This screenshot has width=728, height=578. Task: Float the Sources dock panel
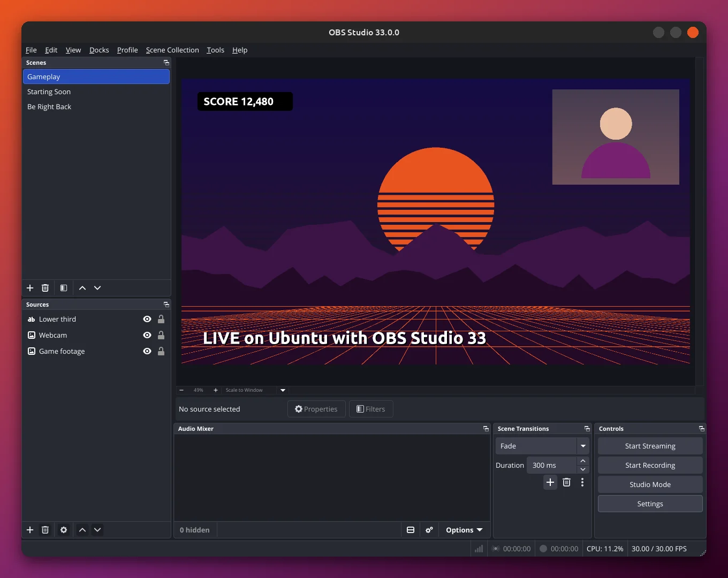166,305
